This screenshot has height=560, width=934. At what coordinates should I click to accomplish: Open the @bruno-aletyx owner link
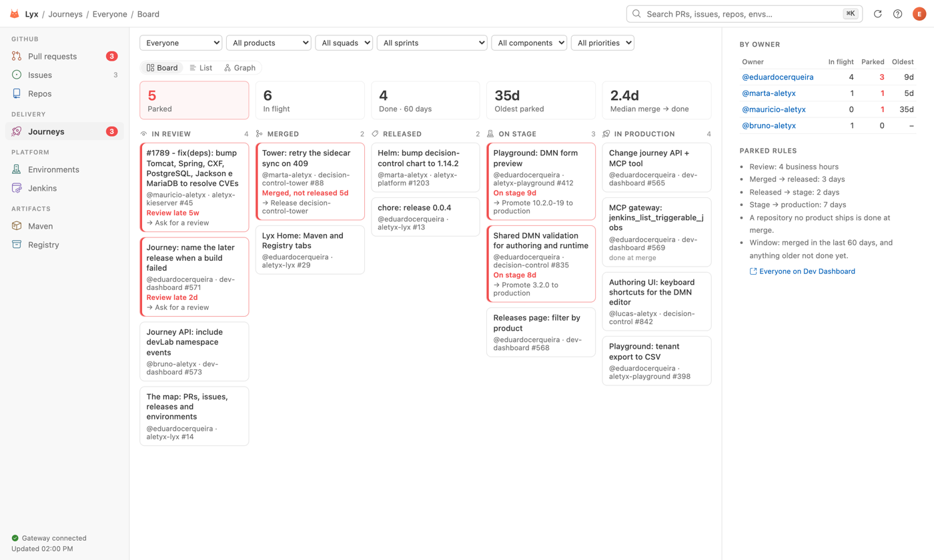769,125
